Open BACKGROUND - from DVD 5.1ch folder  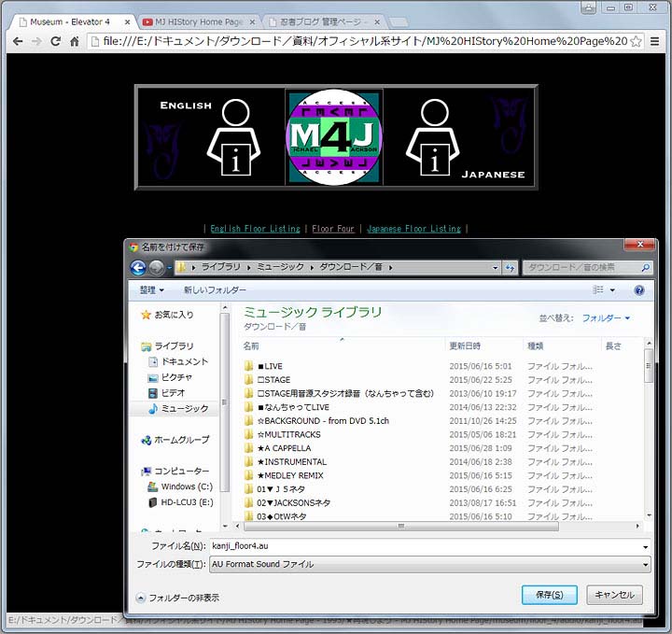tap(316, 421)
